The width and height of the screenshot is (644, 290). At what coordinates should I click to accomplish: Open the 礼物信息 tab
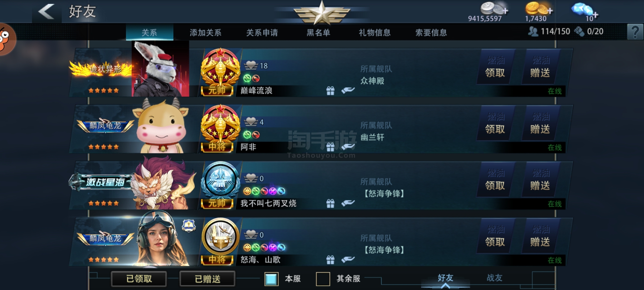pyautogui.click(x=375, y=32)
